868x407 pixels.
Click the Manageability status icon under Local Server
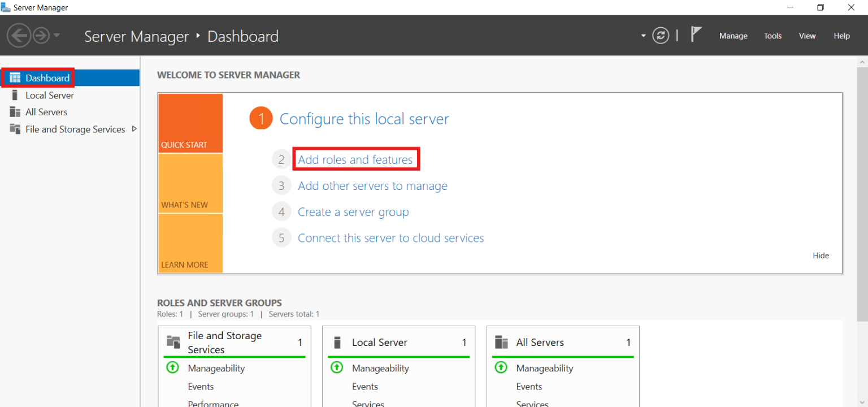click(336, 367)
